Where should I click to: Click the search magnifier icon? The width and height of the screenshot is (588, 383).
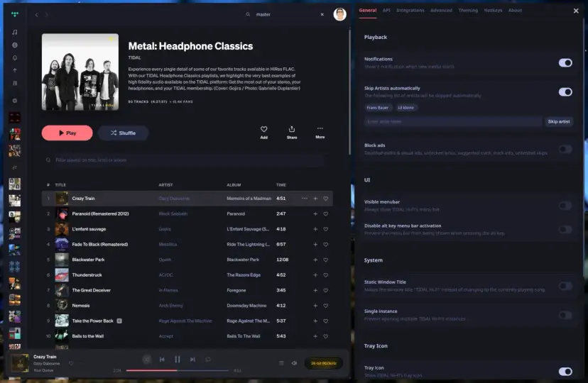coord(248,14)
